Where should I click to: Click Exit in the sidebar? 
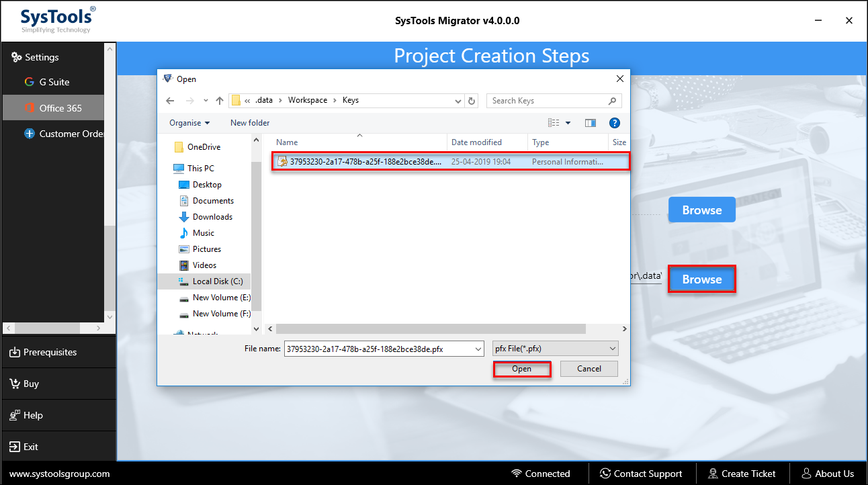pos(58,447)
